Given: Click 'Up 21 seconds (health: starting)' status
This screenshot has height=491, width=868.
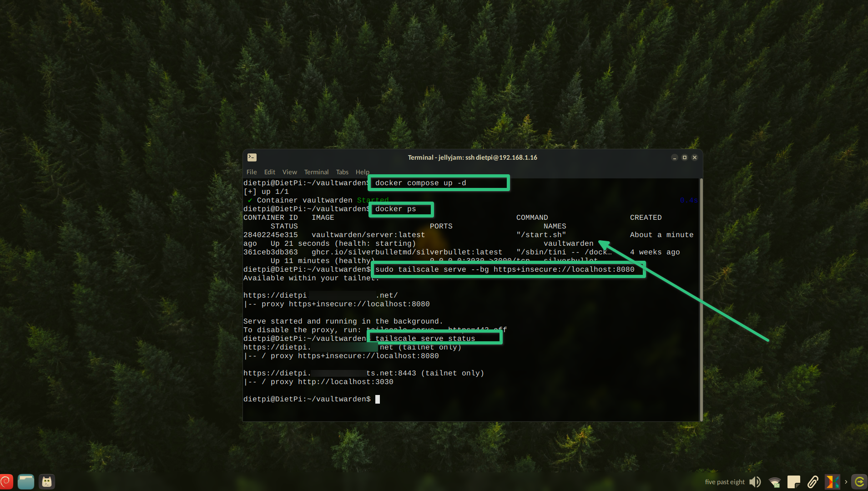Looking at the screenshot, I should tap(343, 243).
